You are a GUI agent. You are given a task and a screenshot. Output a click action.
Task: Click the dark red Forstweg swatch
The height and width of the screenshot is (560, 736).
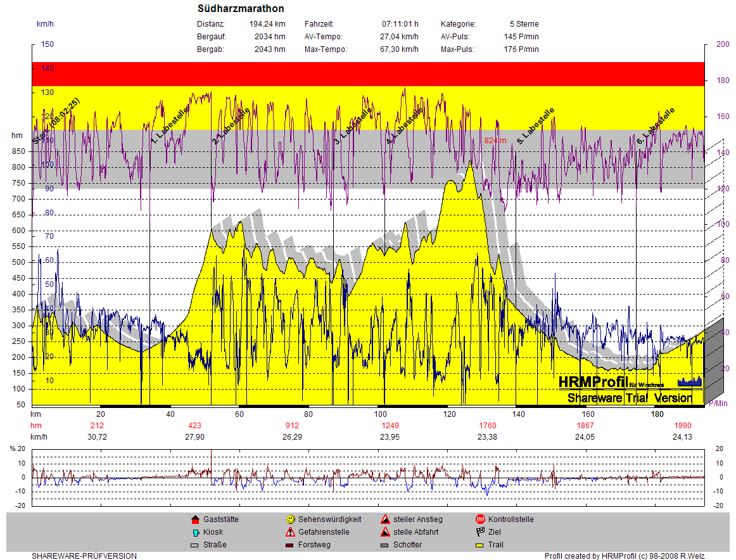pos(290,545)
